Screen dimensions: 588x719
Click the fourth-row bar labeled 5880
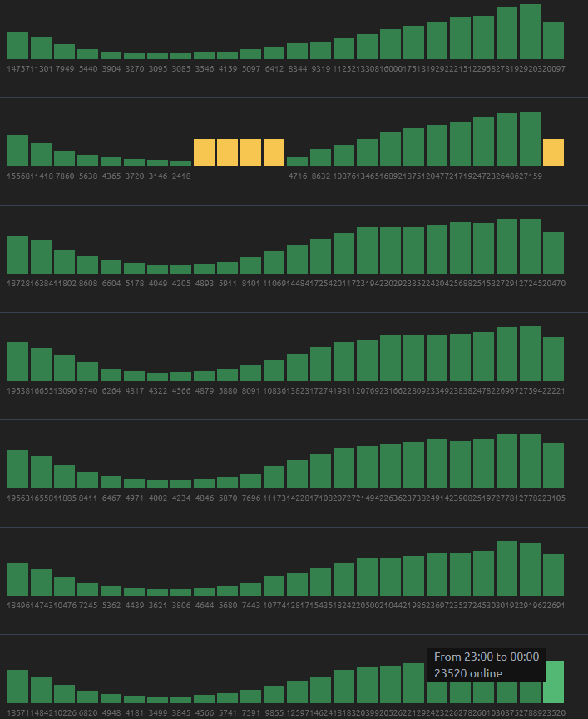tap(227, 375)
